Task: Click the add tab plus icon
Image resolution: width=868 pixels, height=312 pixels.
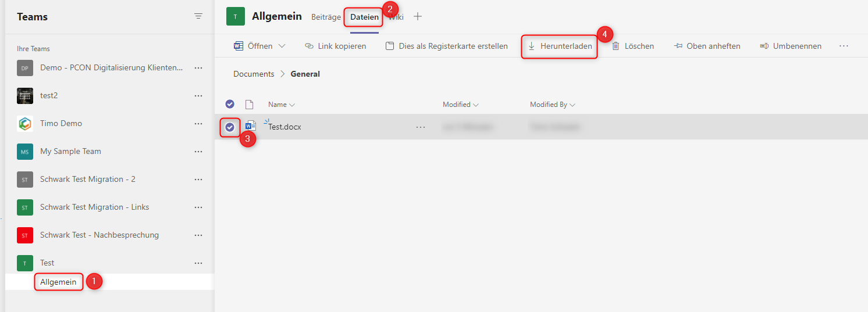Action: (x=417, y=17)
